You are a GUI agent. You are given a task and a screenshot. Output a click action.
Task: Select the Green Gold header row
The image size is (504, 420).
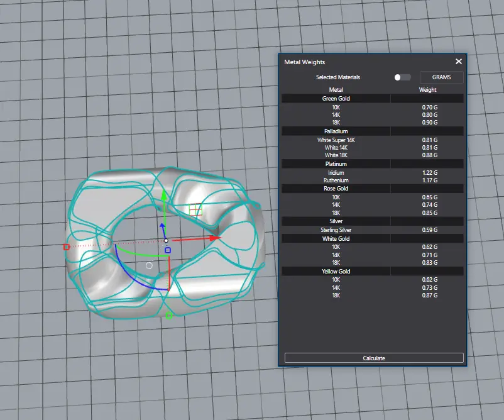pos(373,99)
